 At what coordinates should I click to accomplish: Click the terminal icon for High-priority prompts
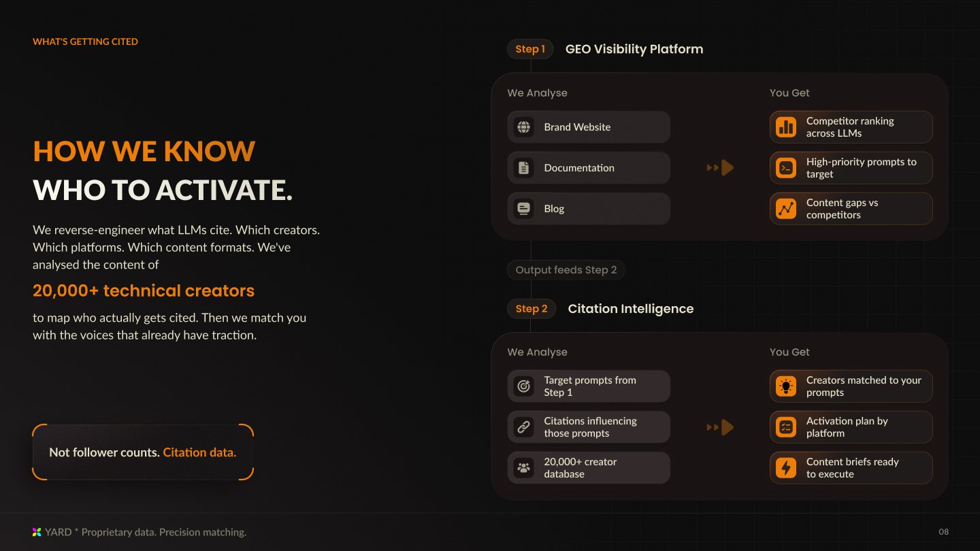pyautogui.click(x=786, y=168)
